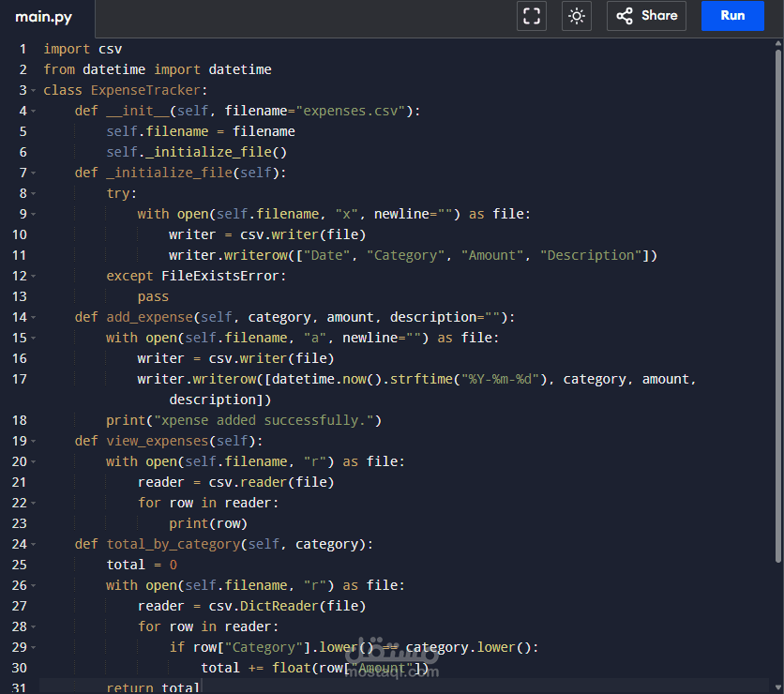
Task: Toggle light theme with sun icon
Action: click(576, 16)
